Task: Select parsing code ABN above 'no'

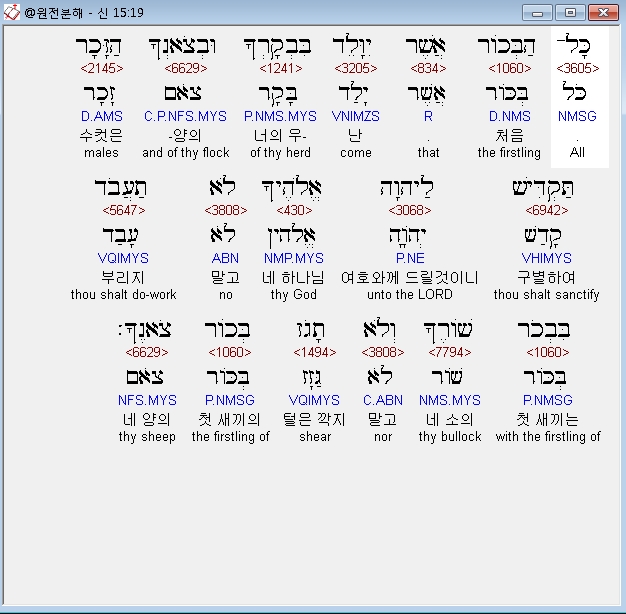Action: pos(225,258)
